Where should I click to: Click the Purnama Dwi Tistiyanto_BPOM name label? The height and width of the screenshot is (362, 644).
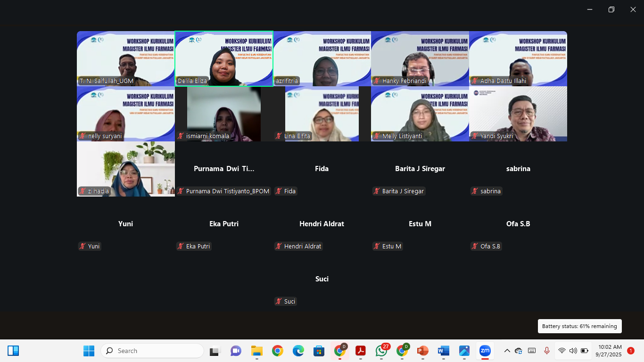tap(227, 191)
